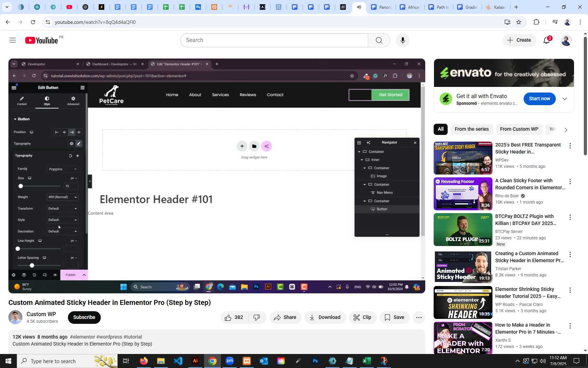Click the Chrome address bar URL
Screen dimensions: 588x368
(95, 22)
